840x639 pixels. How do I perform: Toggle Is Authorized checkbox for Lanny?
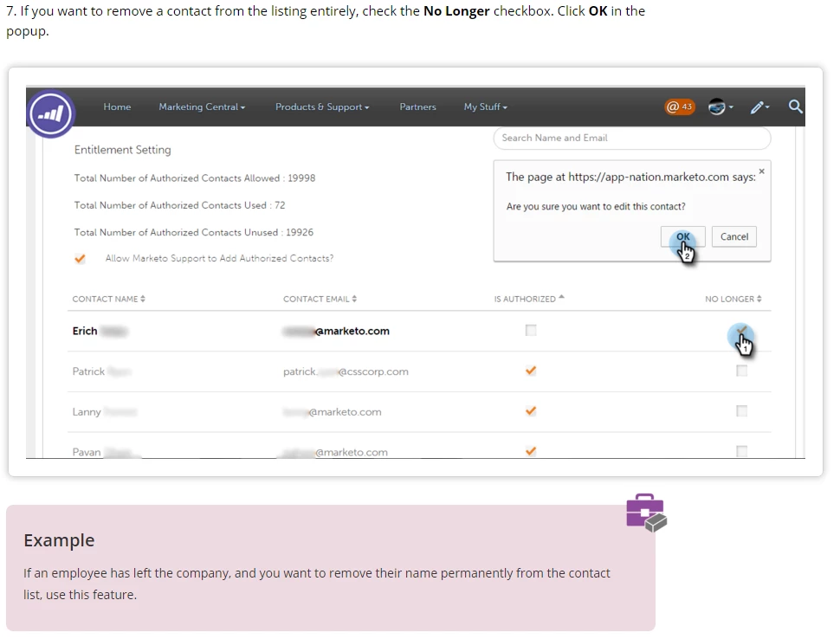(530, 410)
